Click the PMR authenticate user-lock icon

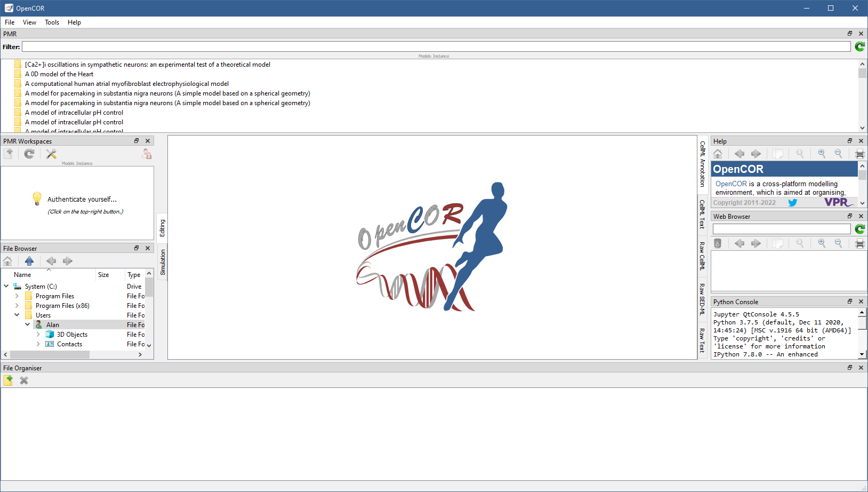pos(147,154)
